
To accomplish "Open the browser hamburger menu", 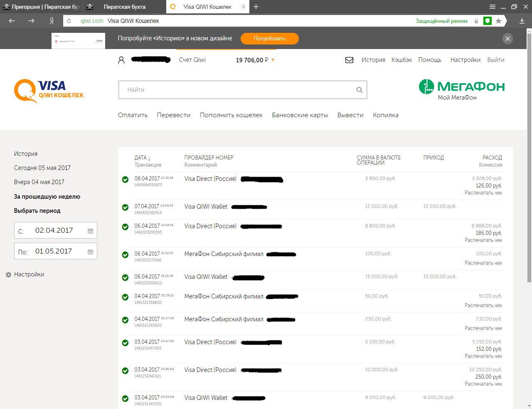I will pyautogui.click(x=492, y=7).
